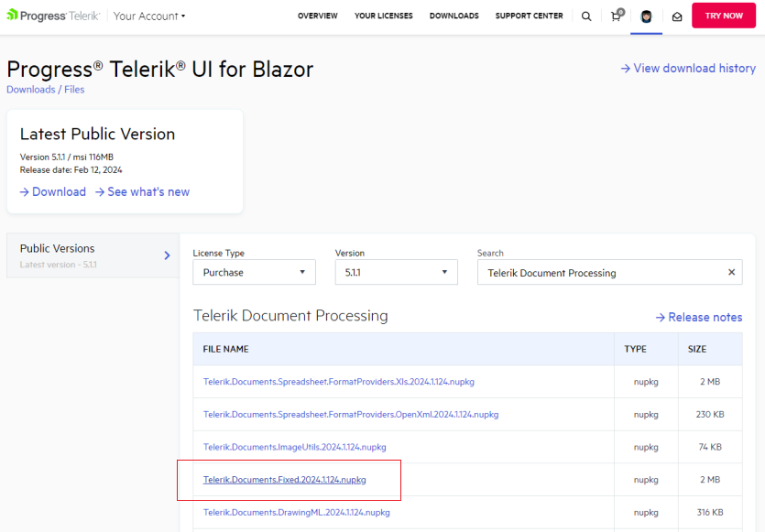Image resolution: width=765 pixels, height=532 pixels.
Task: Download the Telerik.Documents.Fixed nupkg file
Action: click(284, 479)
